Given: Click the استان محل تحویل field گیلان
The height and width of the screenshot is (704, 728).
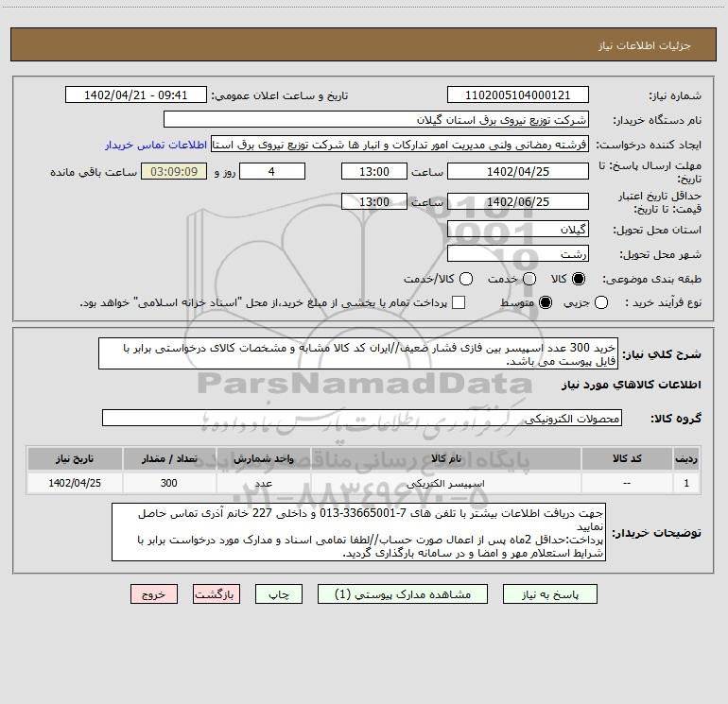Looking at the screenshot, I should coord(518,229).
